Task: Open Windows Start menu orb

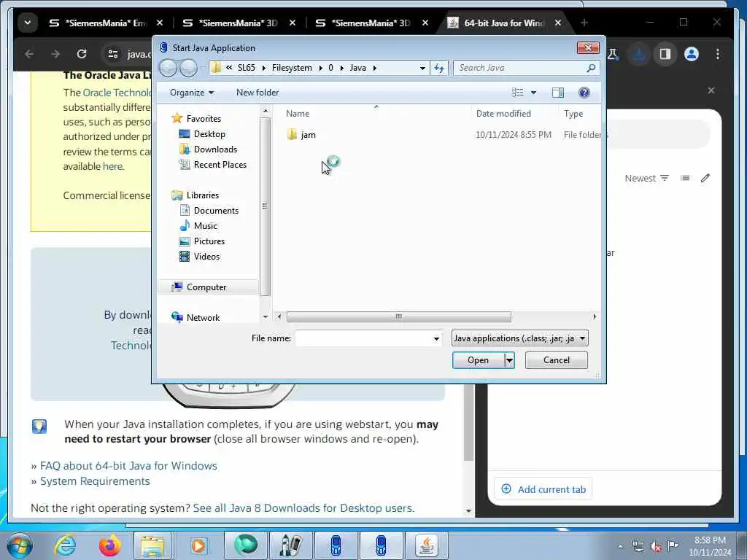Action: tap(19, 545)
